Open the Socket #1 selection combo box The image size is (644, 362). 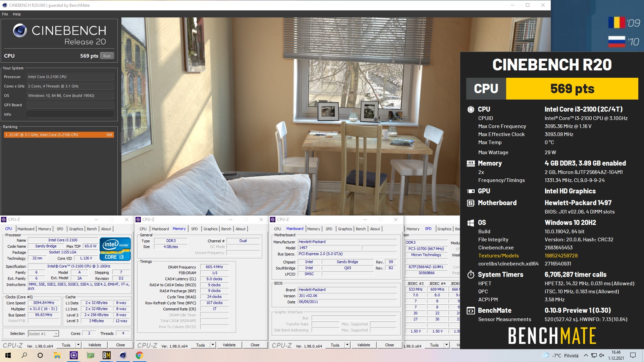coord(43,334)
